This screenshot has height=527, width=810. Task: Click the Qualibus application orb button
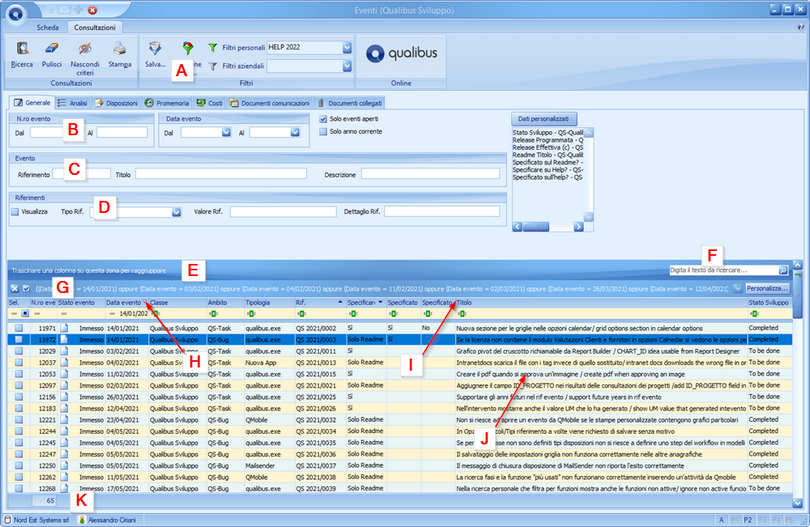point(15,14)
